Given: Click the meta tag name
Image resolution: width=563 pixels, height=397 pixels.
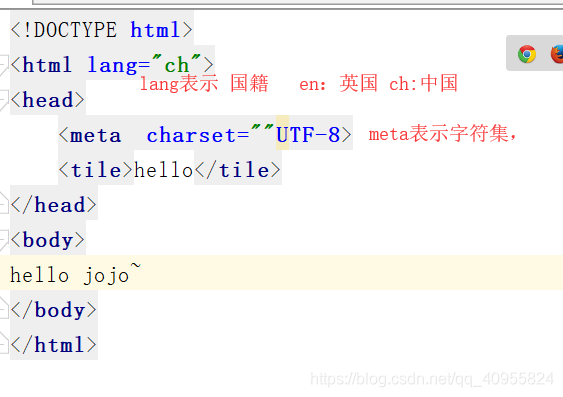Looking at the screenshot, I should point(96,136).
